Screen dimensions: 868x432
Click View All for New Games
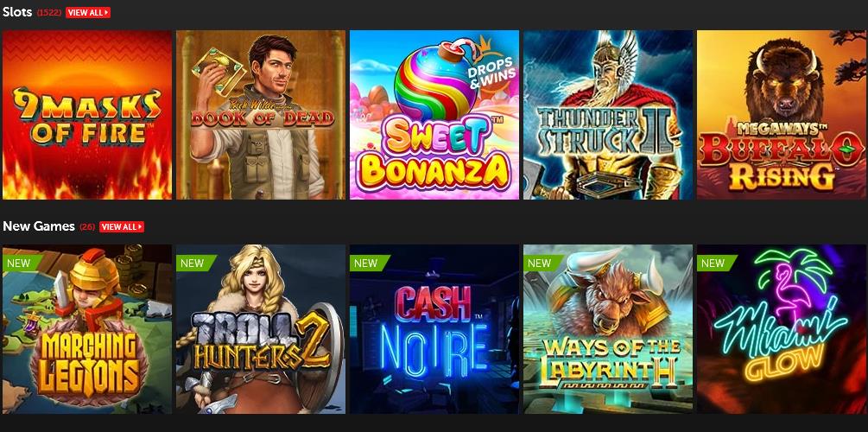point(122,226)
